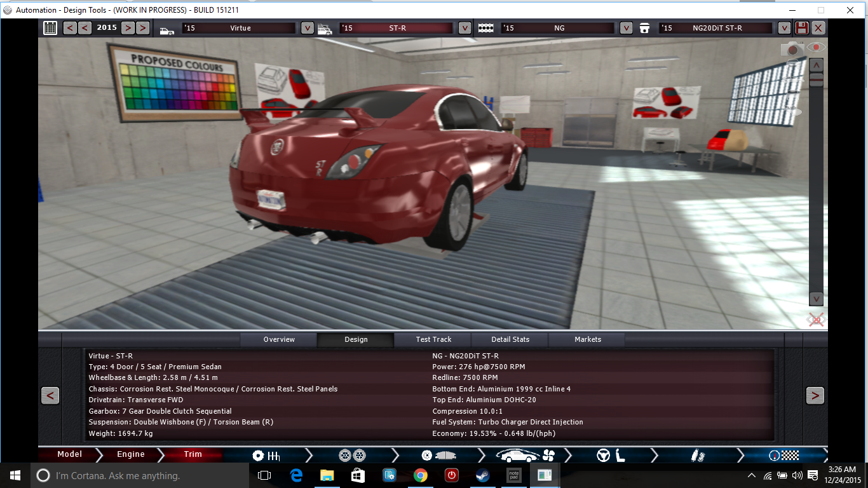Open the gearbox and drivetrain step icon
Image resolution: width=868 pixels, height=488 pixels.
(x=266, y=456)
